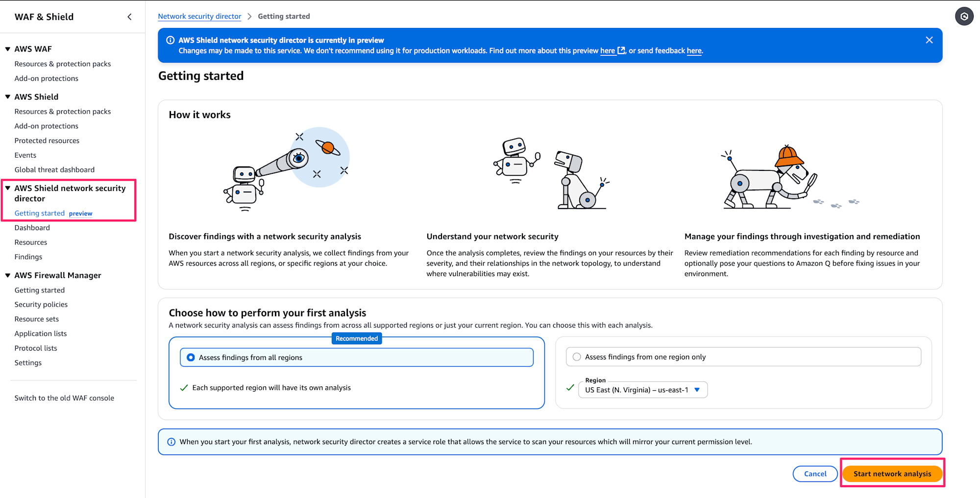Click the 'How it works' heading

(199, 115)
